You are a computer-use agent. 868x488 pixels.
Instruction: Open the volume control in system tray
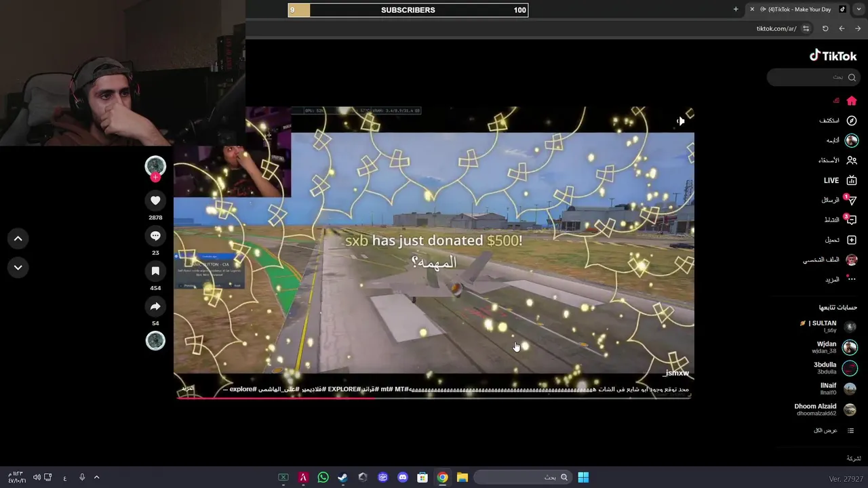point(37,477)
